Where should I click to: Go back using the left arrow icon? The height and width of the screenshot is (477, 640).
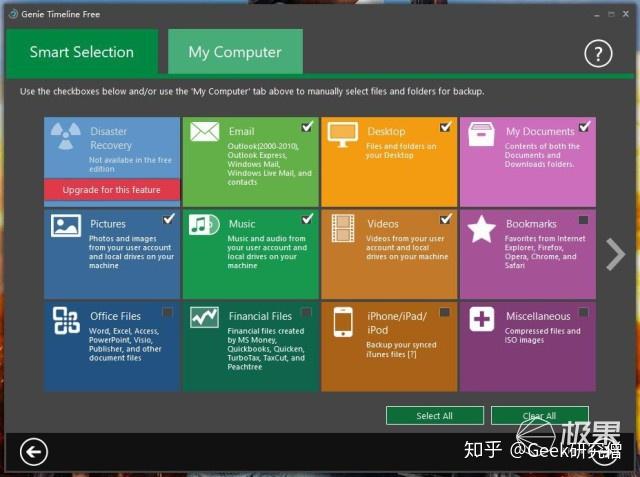34,451
